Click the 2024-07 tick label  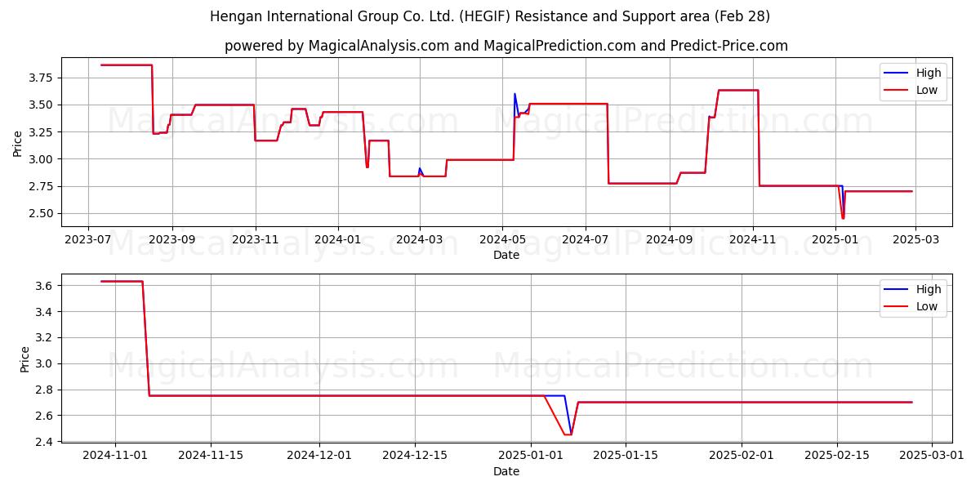tap(586, 240)
